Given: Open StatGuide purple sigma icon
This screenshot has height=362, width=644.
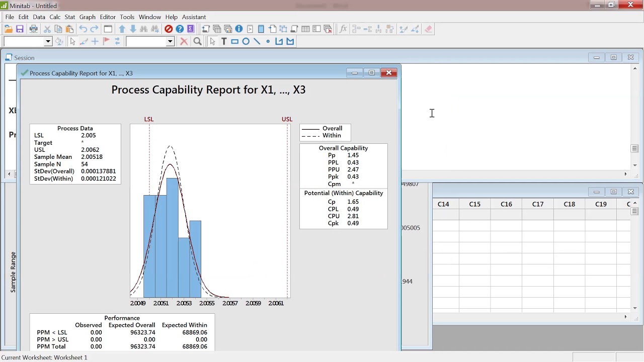Looking at the screenshot, I should [x=191, y=29].
